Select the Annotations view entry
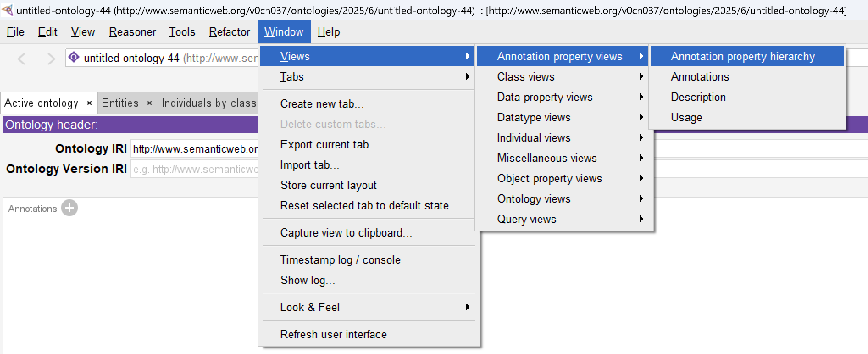This screenshot has width=868, height=354. [x=747, y=77]
